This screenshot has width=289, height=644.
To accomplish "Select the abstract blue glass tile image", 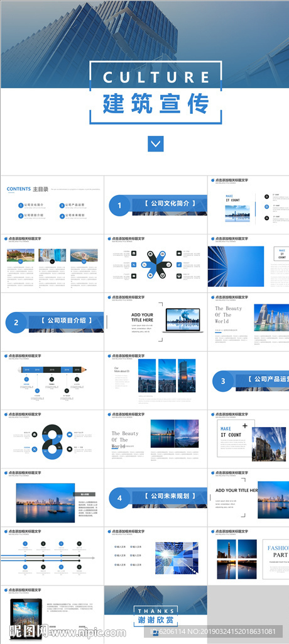I will coord(177,558).
